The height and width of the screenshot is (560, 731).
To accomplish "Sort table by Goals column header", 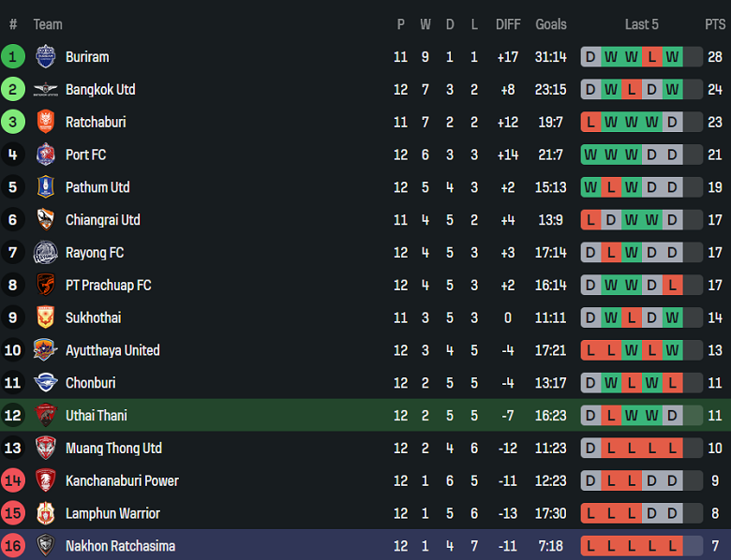I will 551,24.
